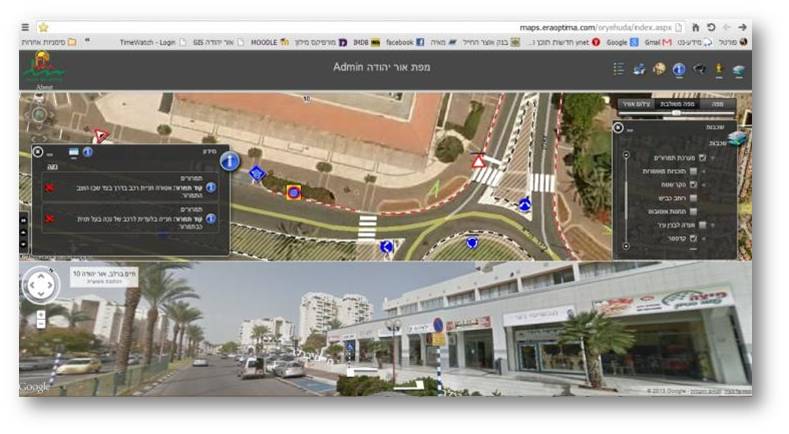This screenshot has width=789, height=434.
Task: Click the highlighted no-parking sign marker on map
Action: (293, 191)
